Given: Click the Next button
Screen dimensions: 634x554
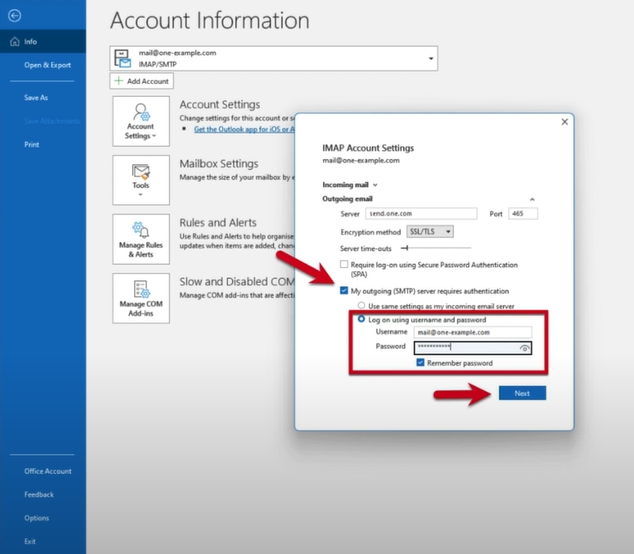Looking at the screenshot, I should click(522, 393).
